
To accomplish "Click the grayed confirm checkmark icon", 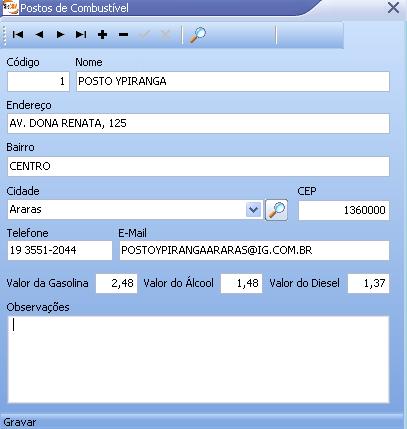I will point(145,34).
